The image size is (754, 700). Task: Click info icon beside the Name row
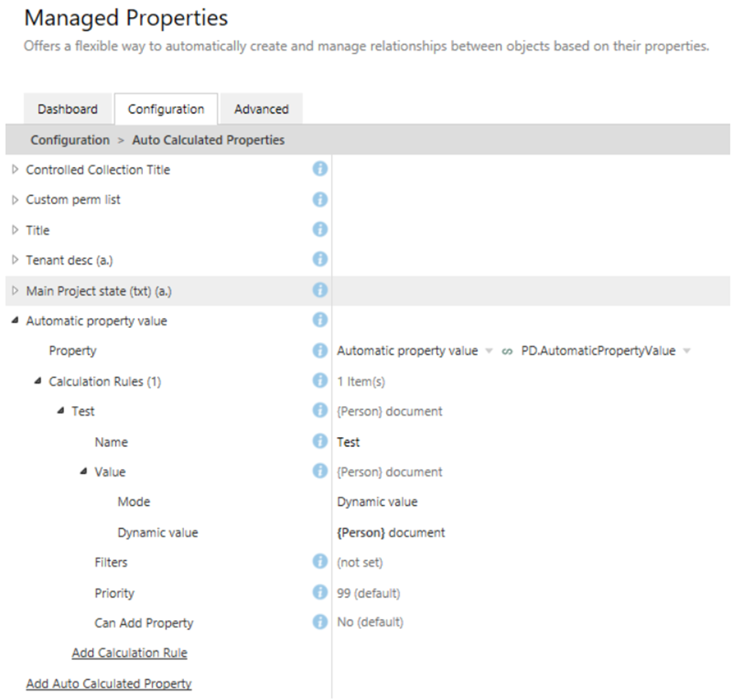(320, 441)
